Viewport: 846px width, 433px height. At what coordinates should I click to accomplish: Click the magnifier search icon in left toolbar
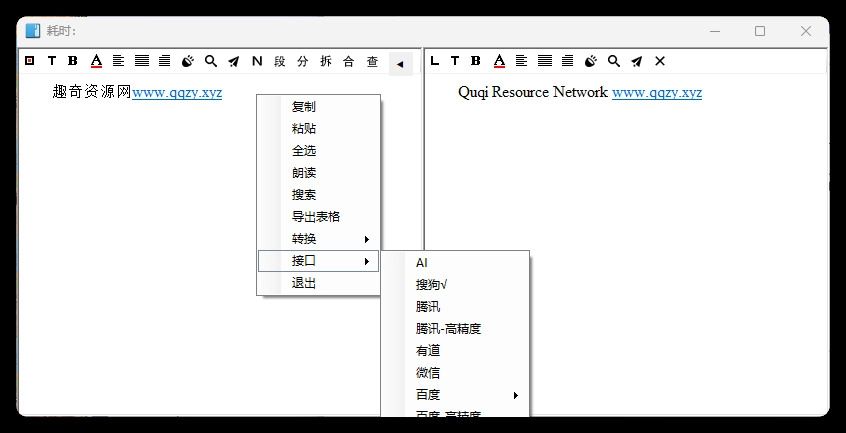211,61
